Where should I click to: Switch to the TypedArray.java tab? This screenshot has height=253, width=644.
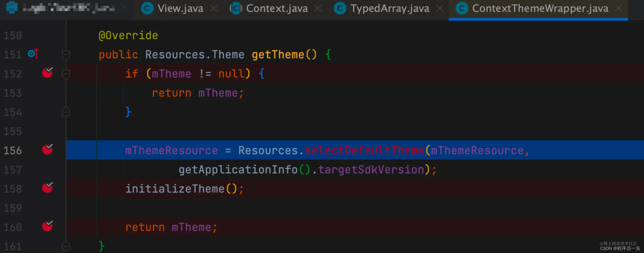pyautogui.click(x=390, y=9)
